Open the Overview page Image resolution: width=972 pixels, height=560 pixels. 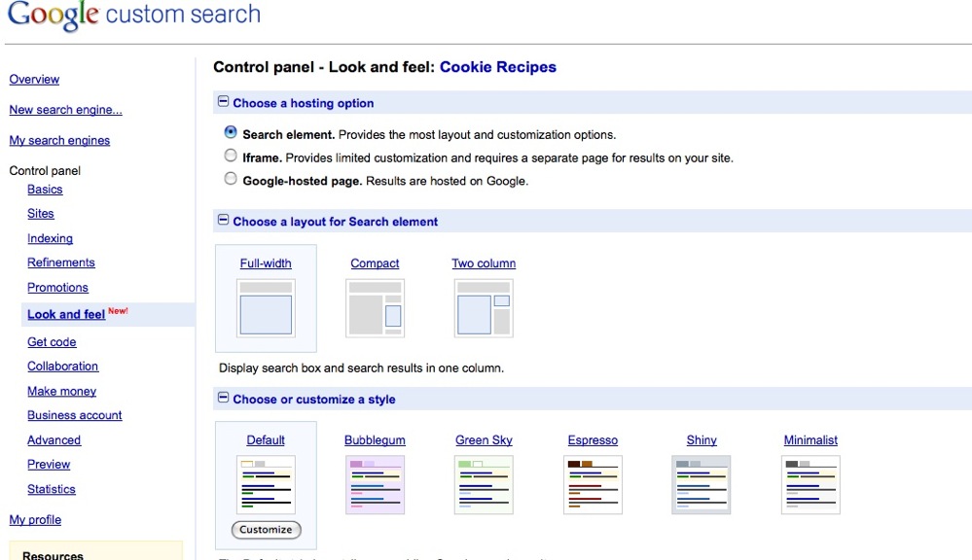[34, 80]
